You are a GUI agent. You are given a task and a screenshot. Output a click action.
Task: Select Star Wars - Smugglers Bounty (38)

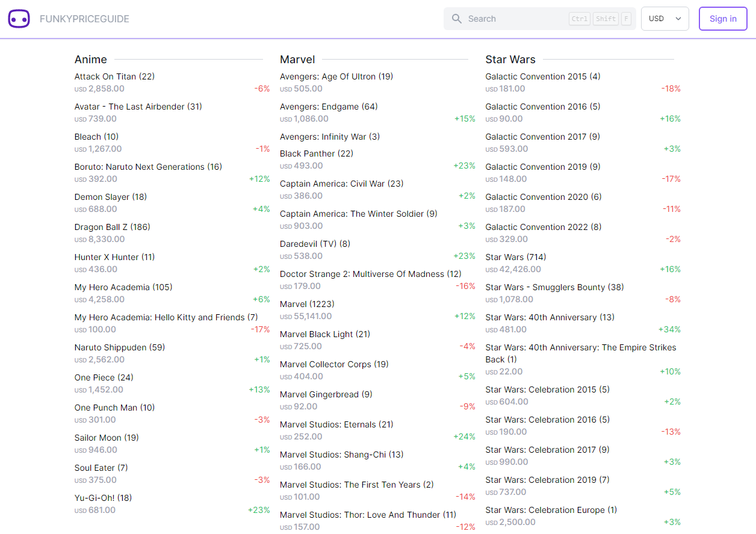tap(554, 287)
